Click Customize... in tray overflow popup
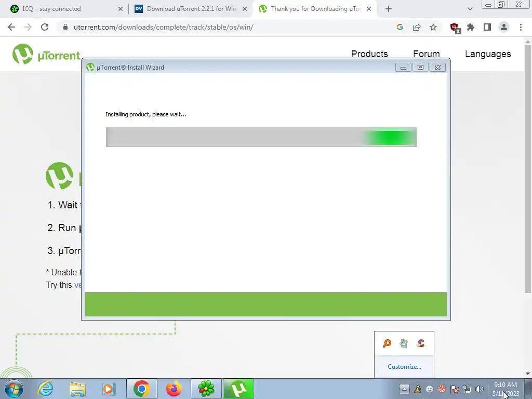Viewport: 532px width, 399px height. coord(404,366)
